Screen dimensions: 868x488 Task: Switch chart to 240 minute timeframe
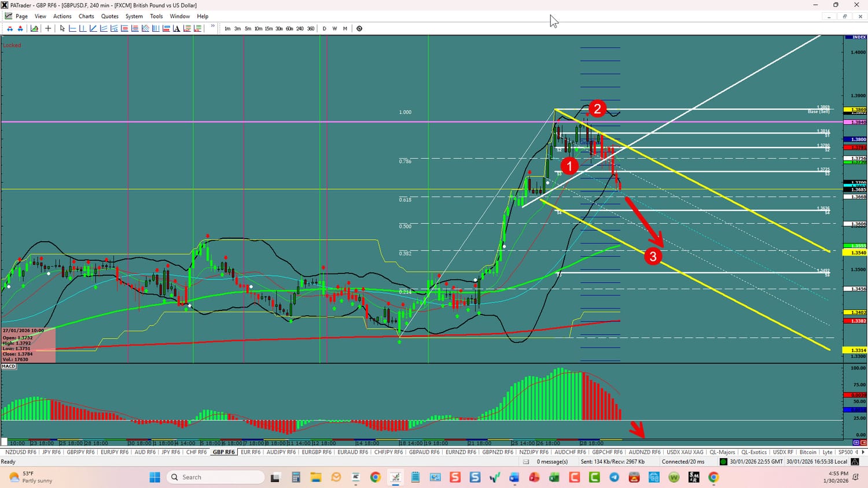click(300, 28)
